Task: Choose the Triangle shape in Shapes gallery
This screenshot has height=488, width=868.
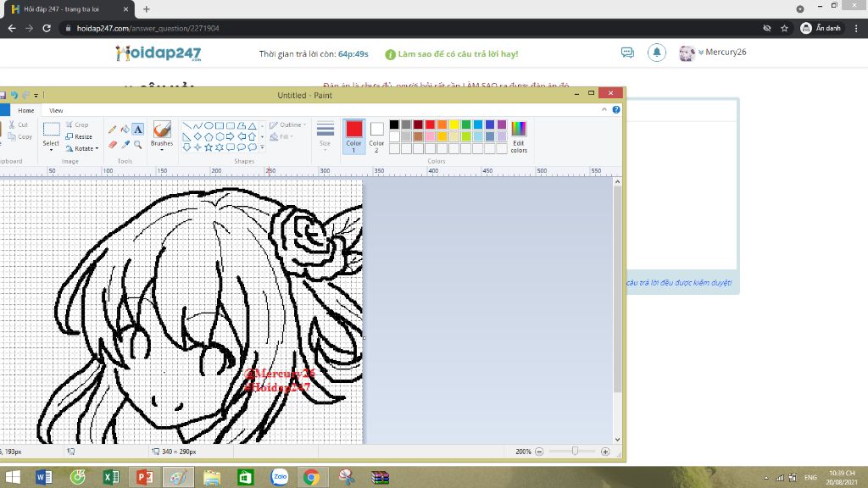Action: [x=252, y=126]
